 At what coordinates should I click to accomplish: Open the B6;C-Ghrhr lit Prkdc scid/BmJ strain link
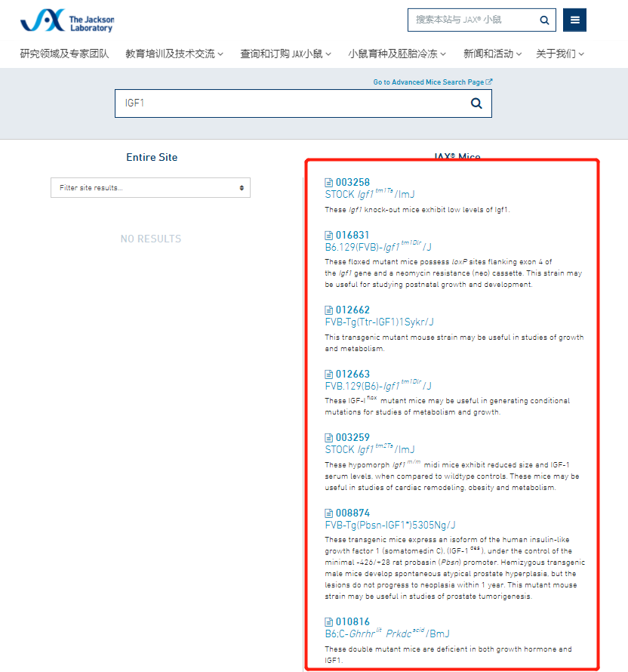pos(387,633)
